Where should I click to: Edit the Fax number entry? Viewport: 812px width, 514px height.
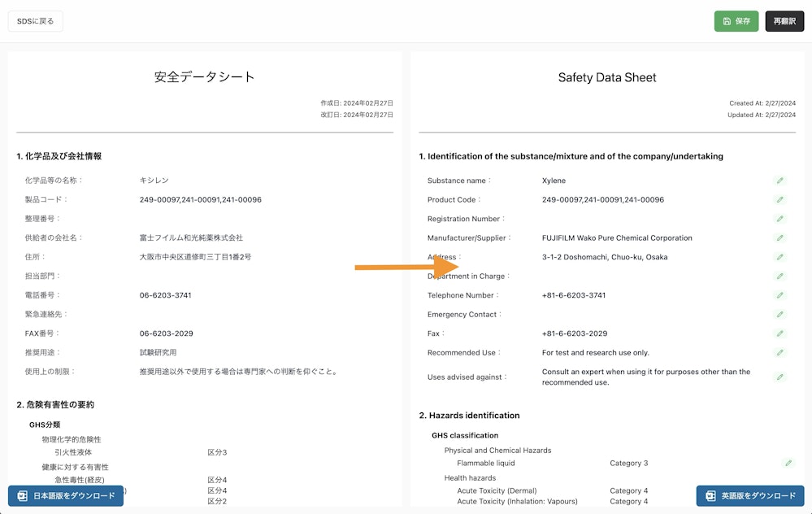click(780, 333)
